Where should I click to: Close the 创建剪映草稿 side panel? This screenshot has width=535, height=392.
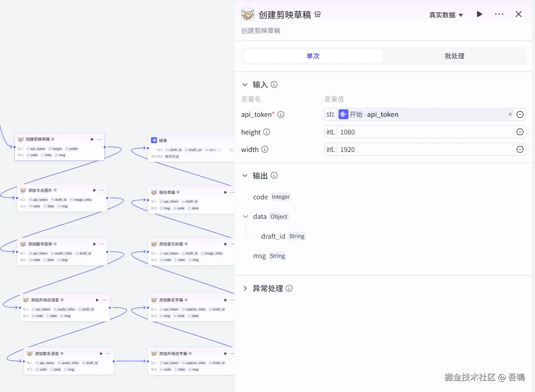[x=519, y=14]
